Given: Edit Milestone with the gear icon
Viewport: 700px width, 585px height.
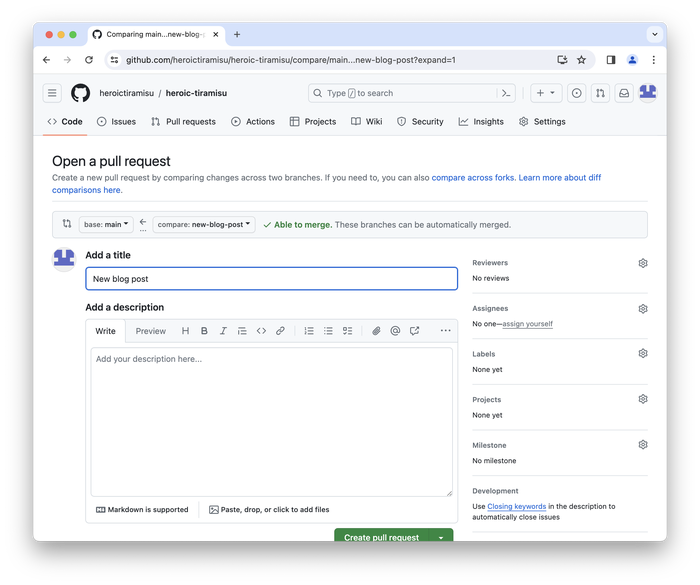Looking at the screenshot, I should pos(643,444).
